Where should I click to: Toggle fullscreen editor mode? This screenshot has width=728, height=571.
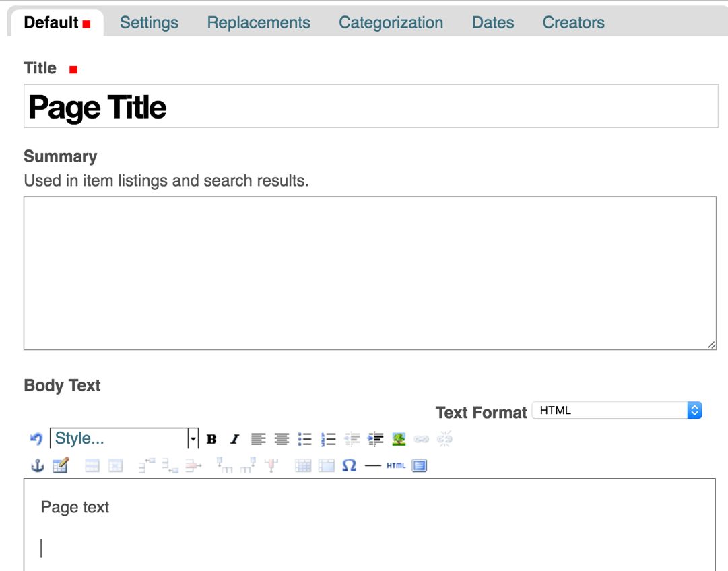pos(420,465)
